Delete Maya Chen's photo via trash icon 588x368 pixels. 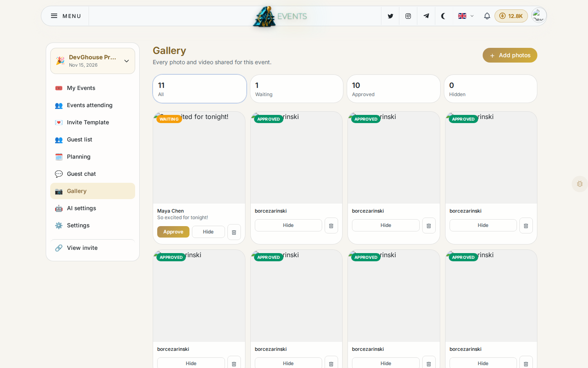coord(234,232)
